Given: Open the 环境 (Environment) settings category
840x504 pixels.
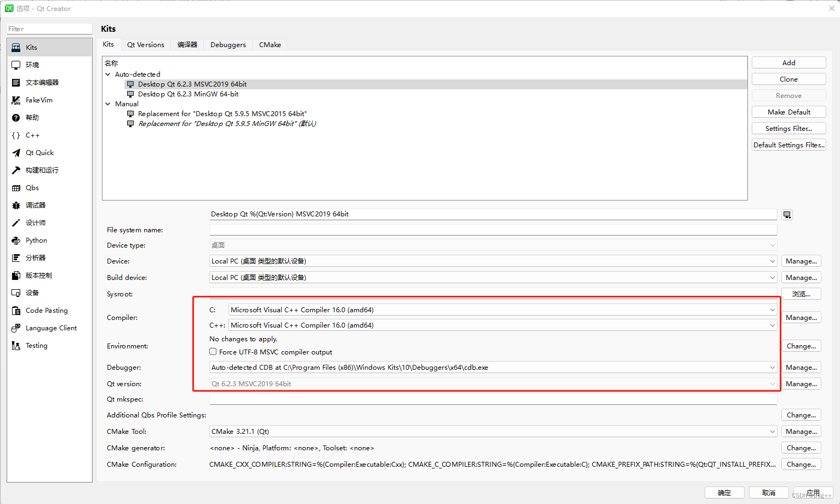Looking at the screenshot, I should click(x=49, y=65).
